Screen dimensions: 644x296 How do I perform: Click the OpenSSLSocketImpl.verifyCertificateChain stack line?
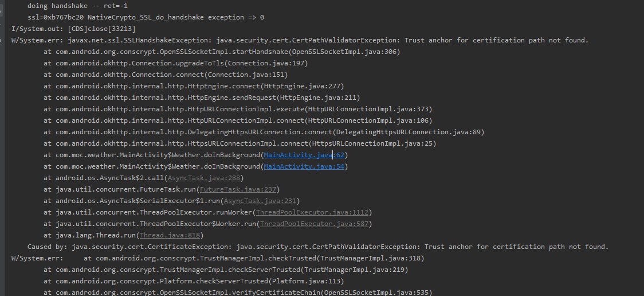[238, 293]
